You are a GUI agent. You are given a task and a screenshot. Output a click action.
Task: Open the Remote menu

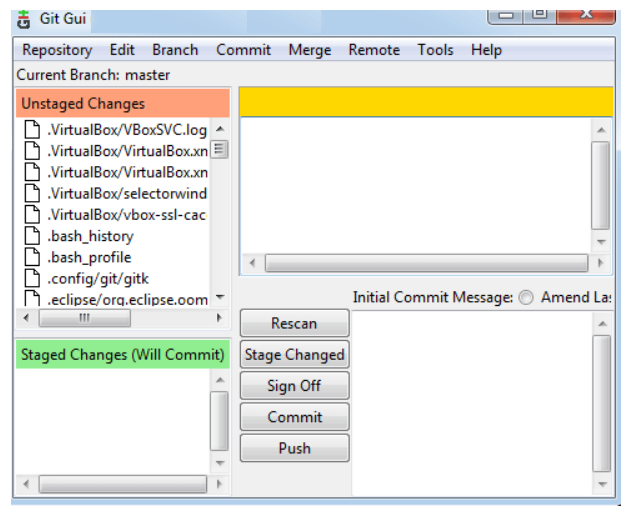point(374,50)
